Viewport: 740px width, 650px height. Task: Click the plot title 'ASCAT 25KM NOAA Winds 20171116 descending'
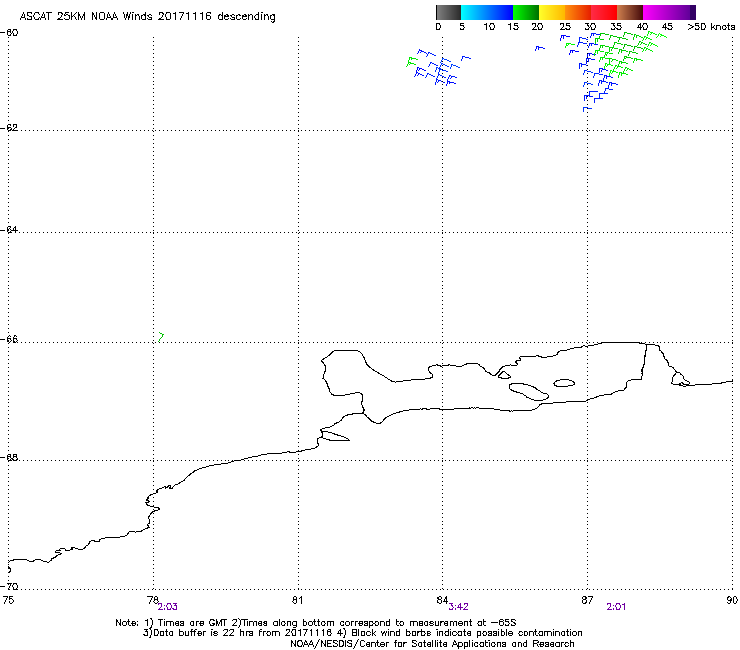pyautogui.click(x=147, y=16)
